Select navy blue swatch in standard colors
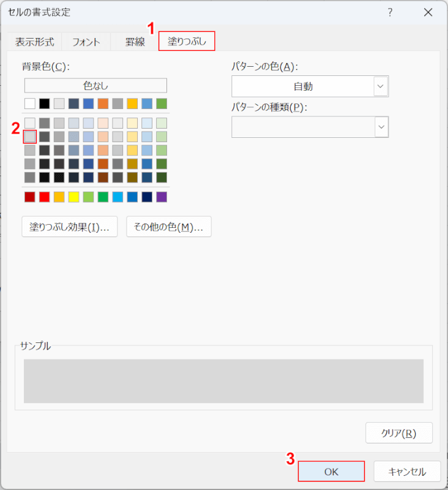Screen dimensions: 448x490 pos(147,197)
